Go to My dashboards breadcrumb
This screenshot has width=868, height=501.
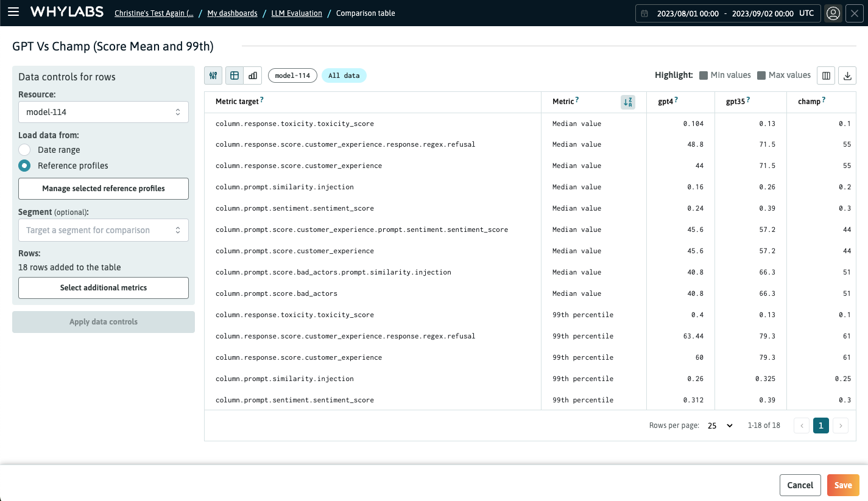232,13
